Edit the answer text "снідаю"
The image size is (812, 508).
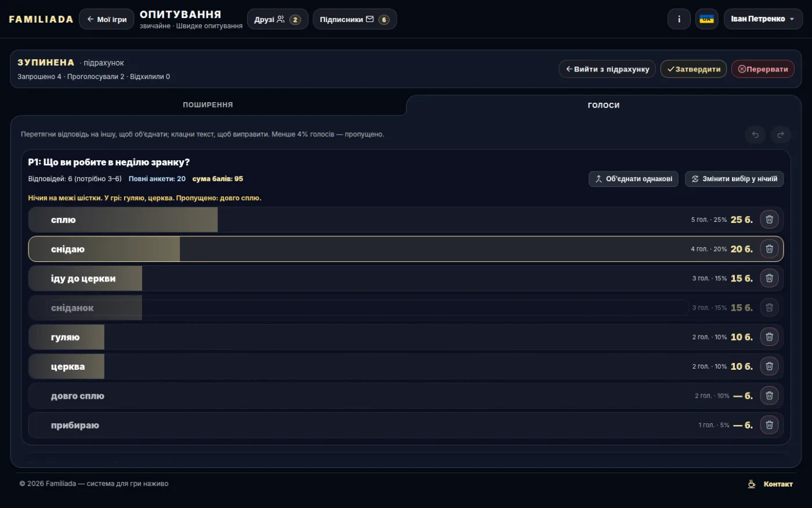tap(68, 249)
